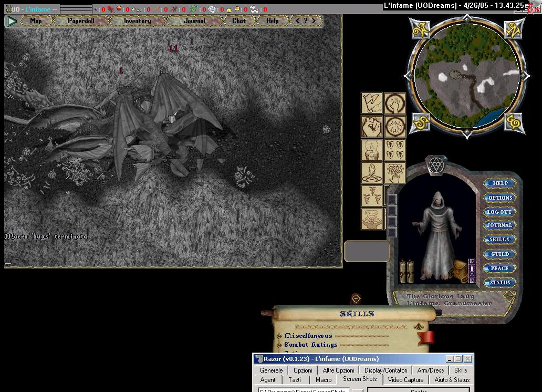This screenshot has width=542, height=392.
Task: Click the bottom-left gem of the radar compass
Action: click(x=420, y=122)
